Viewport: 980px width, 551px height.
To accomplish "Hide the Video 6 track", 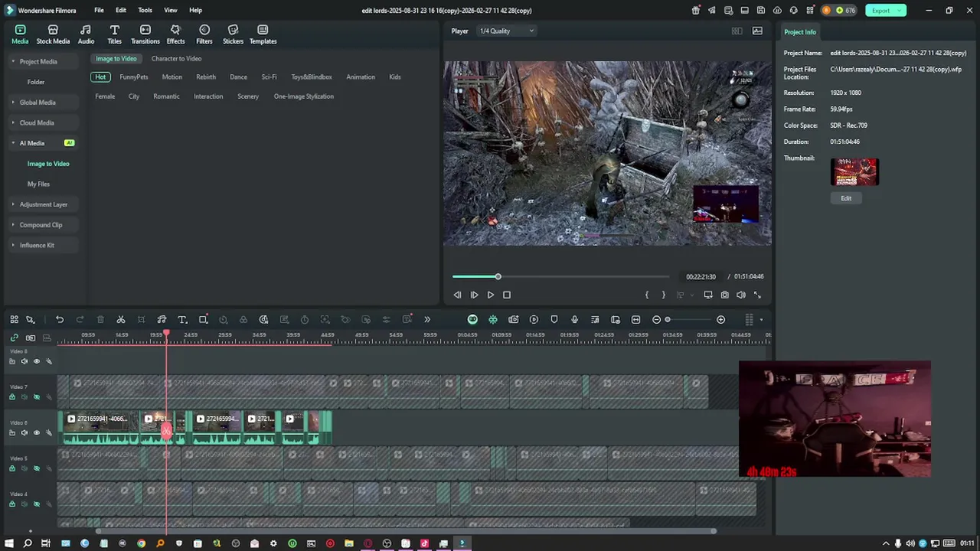I will point(36,432).
